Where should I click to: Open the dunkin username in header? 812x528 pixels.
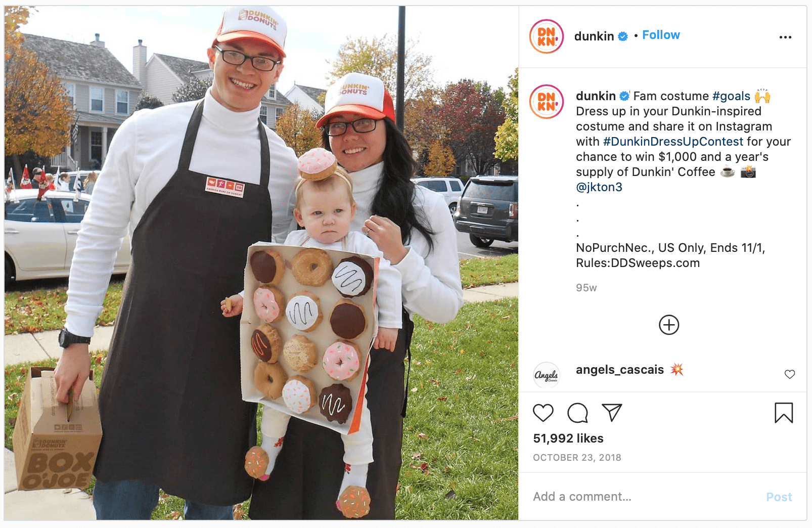(x=594, y=36)
